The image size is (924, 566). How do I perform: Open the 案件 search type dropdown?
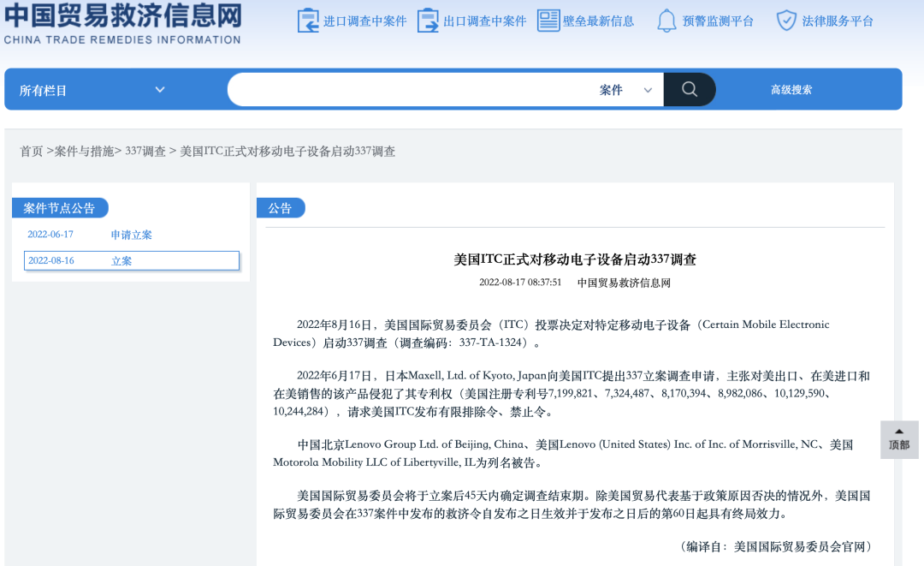(x=625, y=90)
